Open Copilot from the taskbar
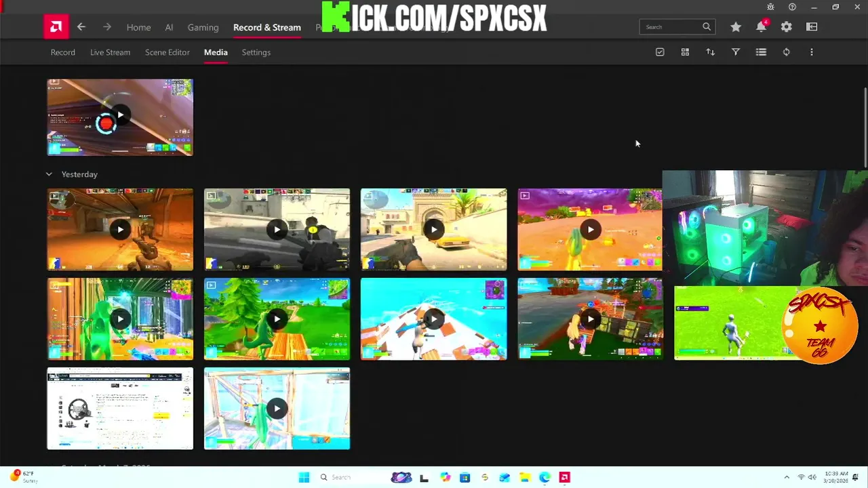868x488 pixels. (445, 477)
